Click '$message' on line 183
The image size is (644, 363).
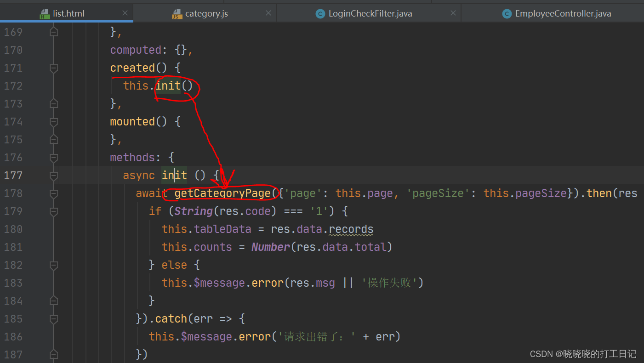pos(219,283)
